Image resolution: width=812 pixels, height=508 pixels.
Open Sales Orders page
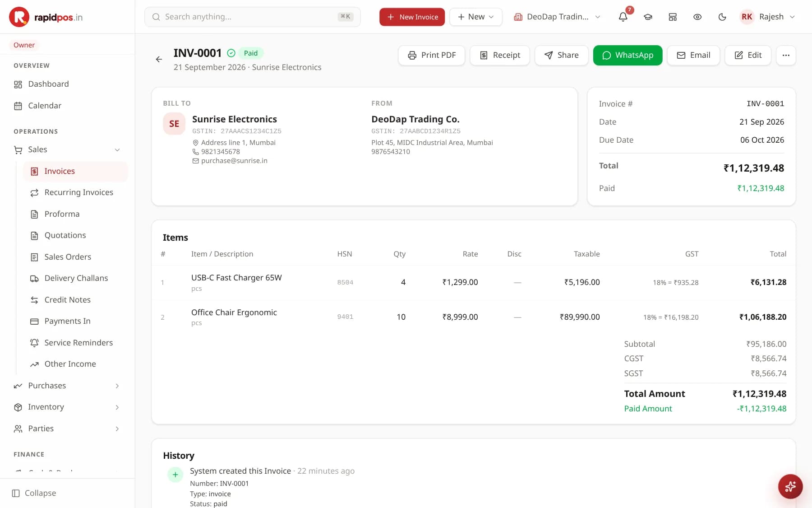(75, 257)
